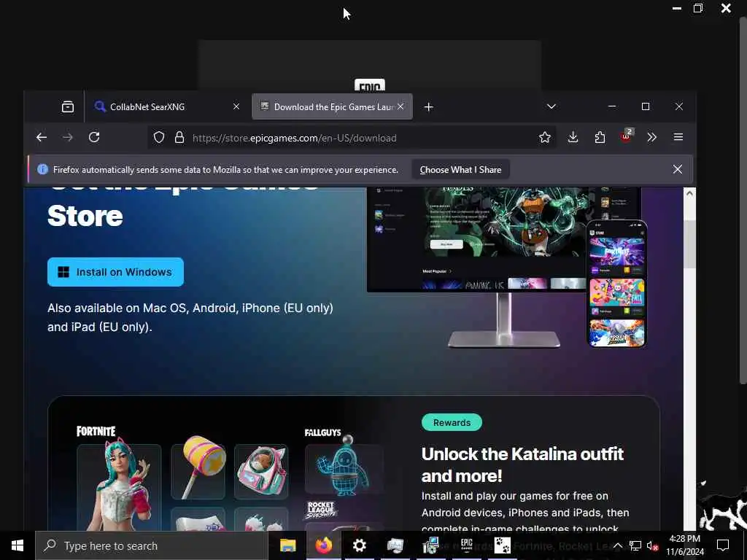Open the uBlock Origin extension icon
The image size is (747, 560).
[627, 136]
